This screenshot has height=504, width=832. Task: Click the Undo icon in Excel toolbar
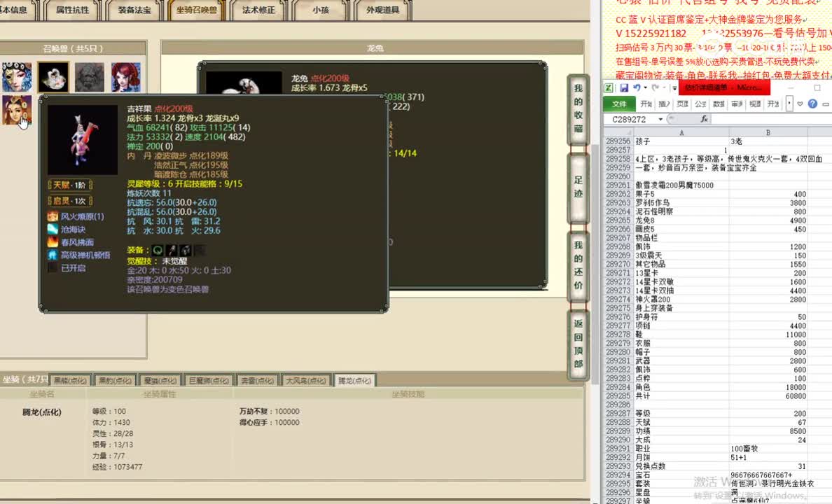coord(637,87)
